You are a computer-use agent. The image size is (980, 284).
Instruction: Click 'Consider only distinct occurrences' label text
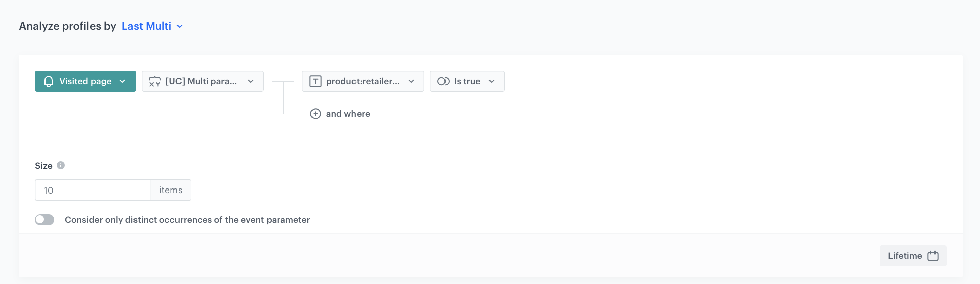coord(187,220)
